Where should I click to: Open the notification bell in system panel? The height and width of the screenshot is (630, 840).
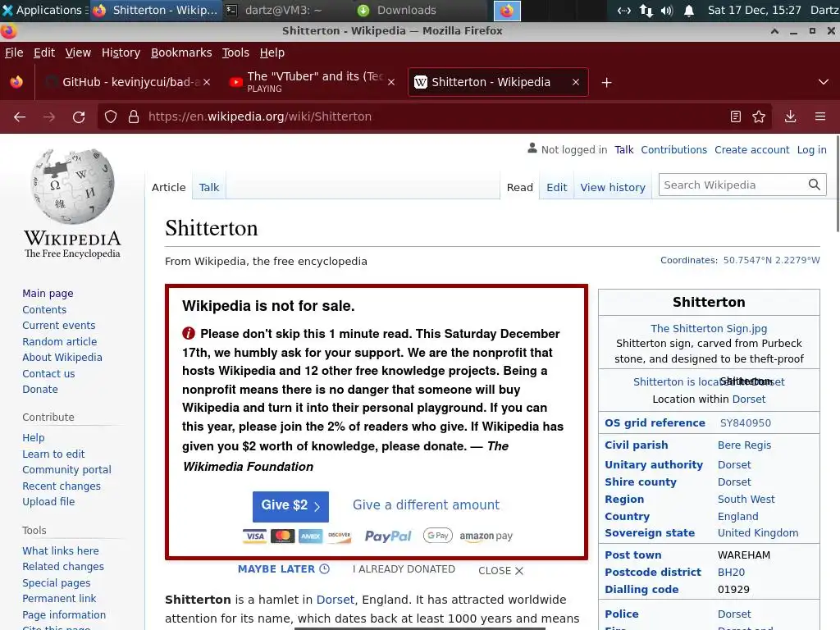click(x=689, y=10)
